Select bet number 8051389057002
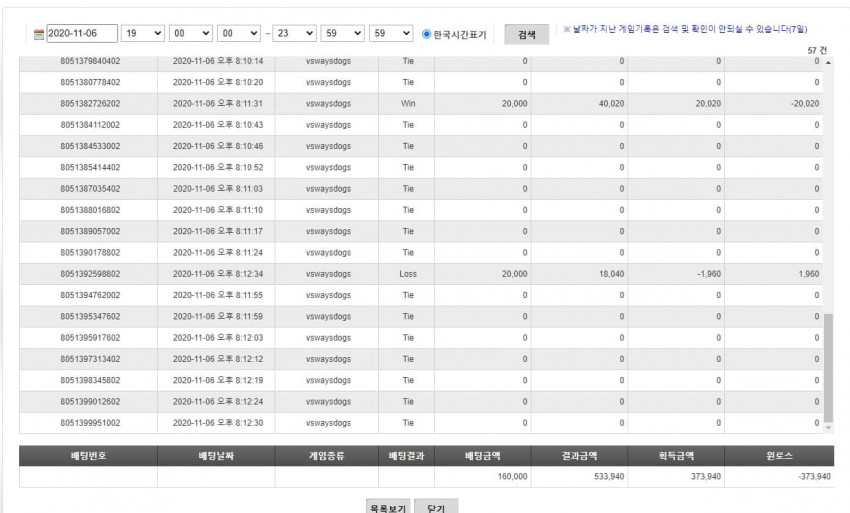The image size is (850, 513). tap(90, 232)
